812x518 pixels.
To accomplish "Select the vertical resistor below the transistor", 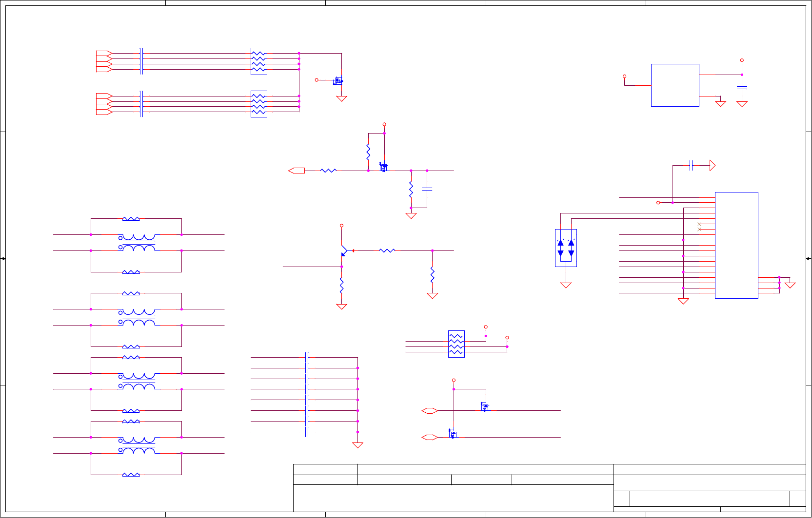I will [341, 286].
